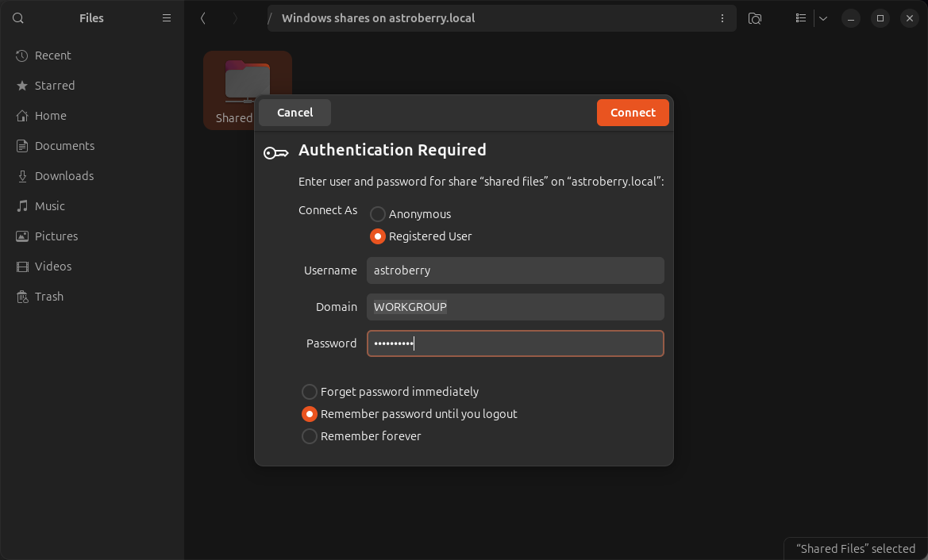Cancel the authentication dialog
The image size is (928, 560).
coord(295,113)
